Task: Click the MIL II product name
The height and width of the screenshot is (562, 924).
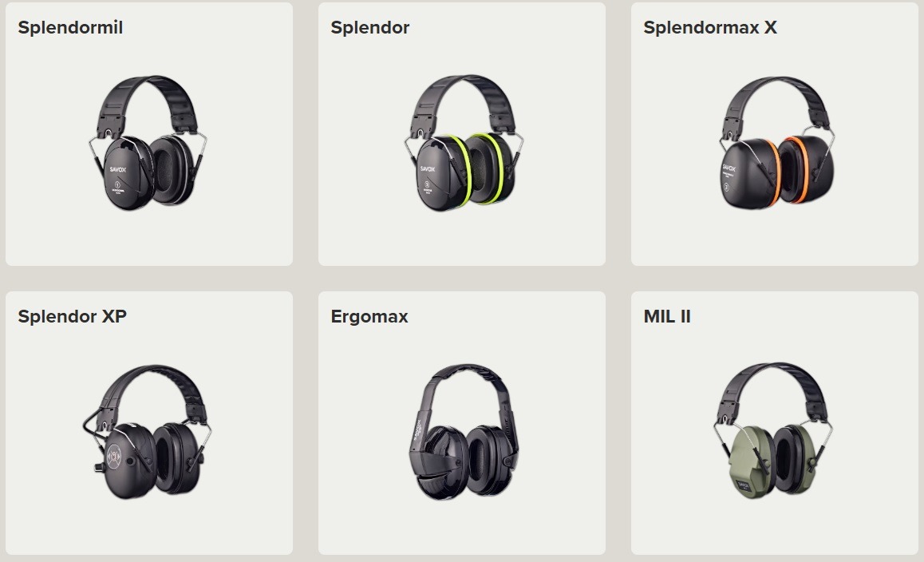Action: pos(666,317)
